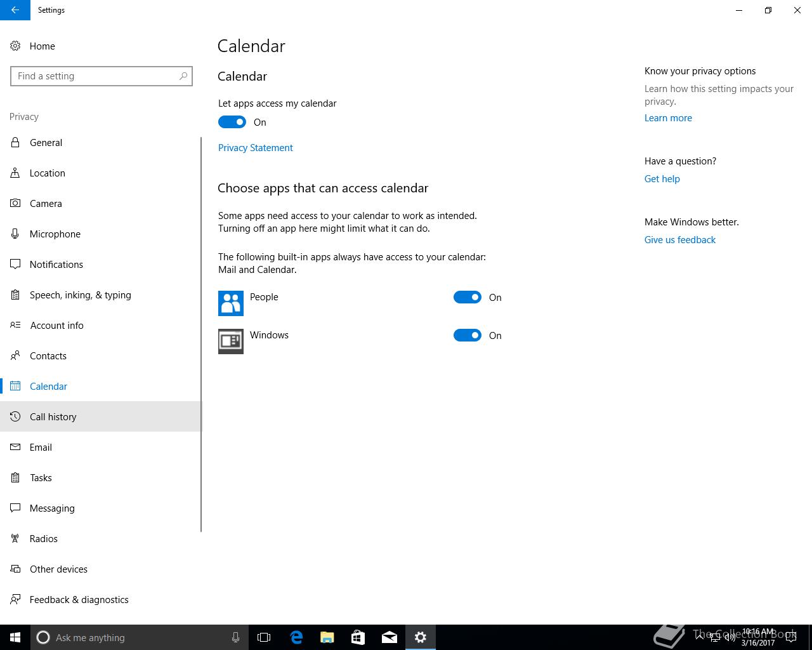Click the sidebar vertical scrollbar
Viewport: 812px width, 650px height.
coord(201,335)
